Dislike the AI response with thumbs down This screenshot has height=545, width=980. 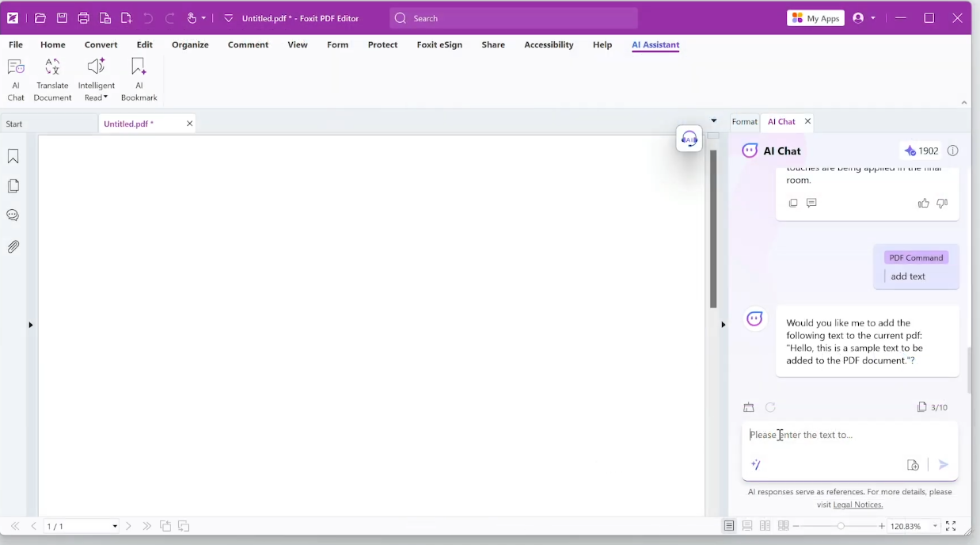pos(942,204)
